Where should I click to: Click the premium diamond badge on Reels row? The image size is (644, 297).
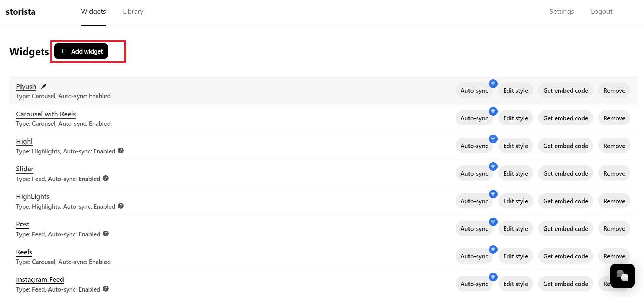[493, 249]
